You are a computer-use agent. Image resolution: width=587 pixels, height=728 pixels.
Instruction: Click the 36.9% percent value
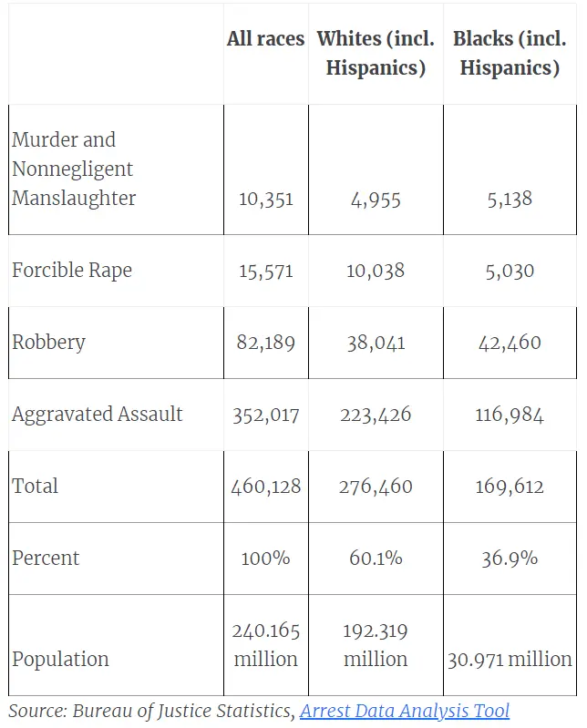point(510,559)
